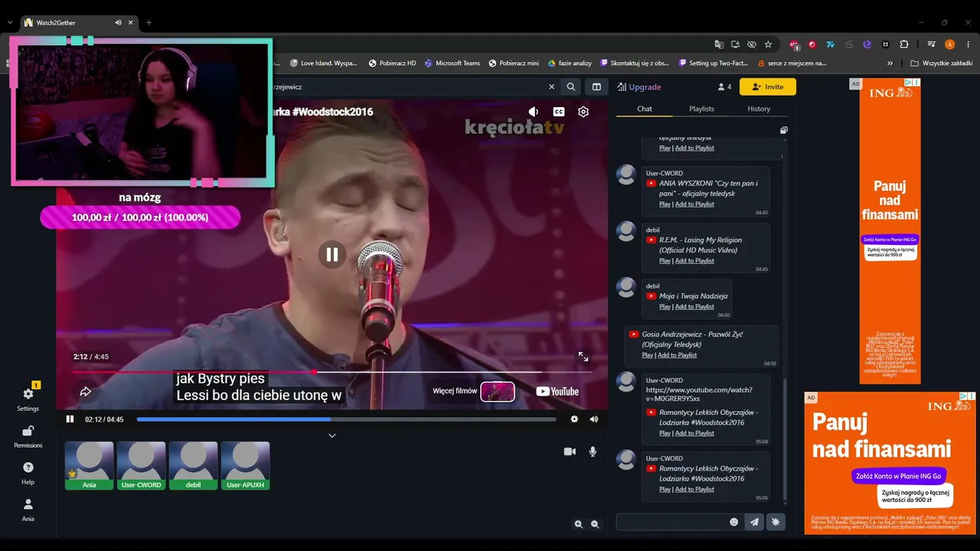Screen dimensions: 980x551
Task: Open Help in the left sidebar
Action: click(28, 472)
